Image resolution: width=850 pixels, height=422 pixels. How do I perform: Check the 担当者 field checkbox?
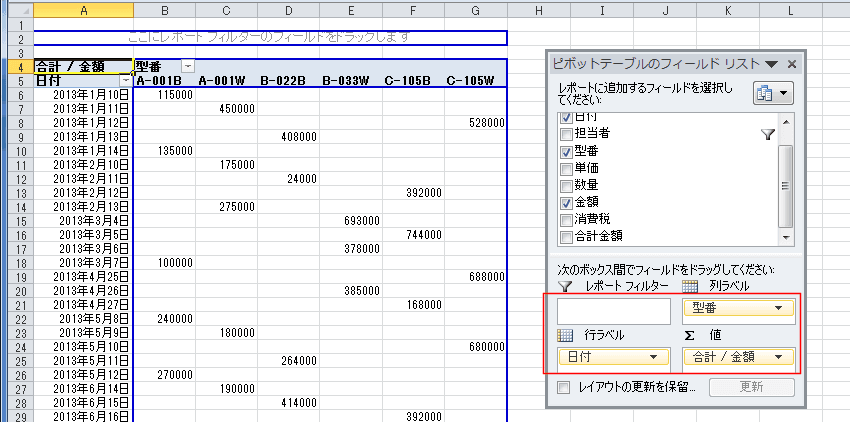[566, 133]
